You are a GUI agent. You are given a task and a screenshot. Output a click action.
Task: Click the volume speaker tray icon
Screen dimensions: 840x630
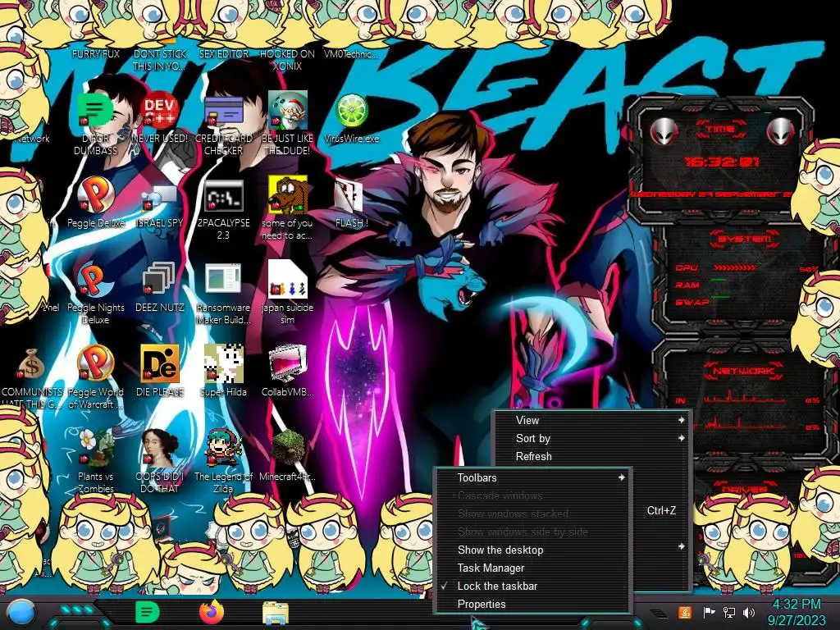(748, 612)
